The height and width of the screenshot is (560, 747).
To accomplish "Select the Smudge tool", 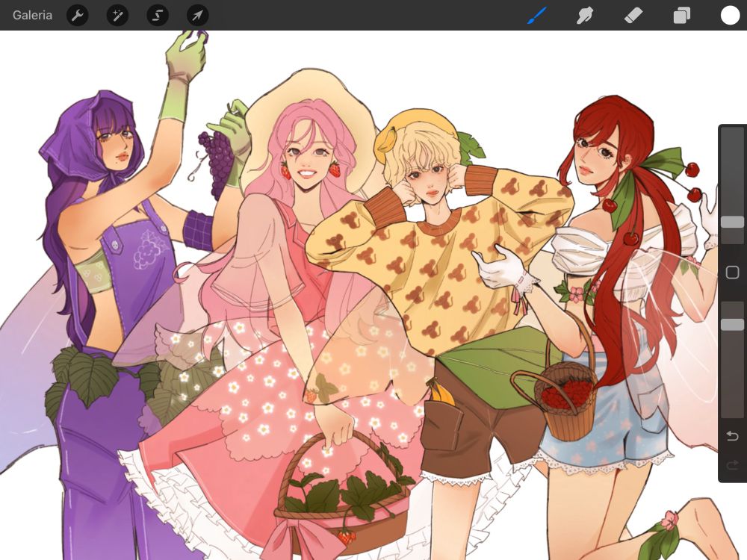I will [x=585, y=16].
